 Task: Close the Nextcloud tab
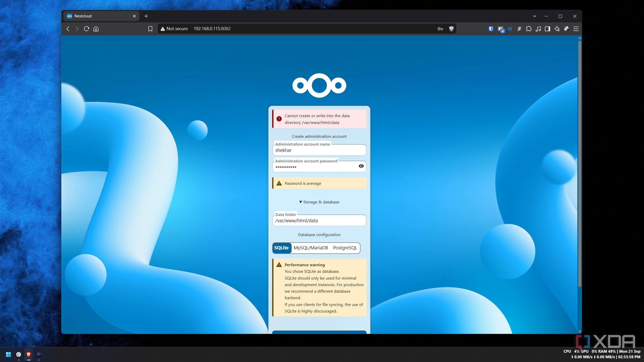pyautogui.click(x=134, y=16)
